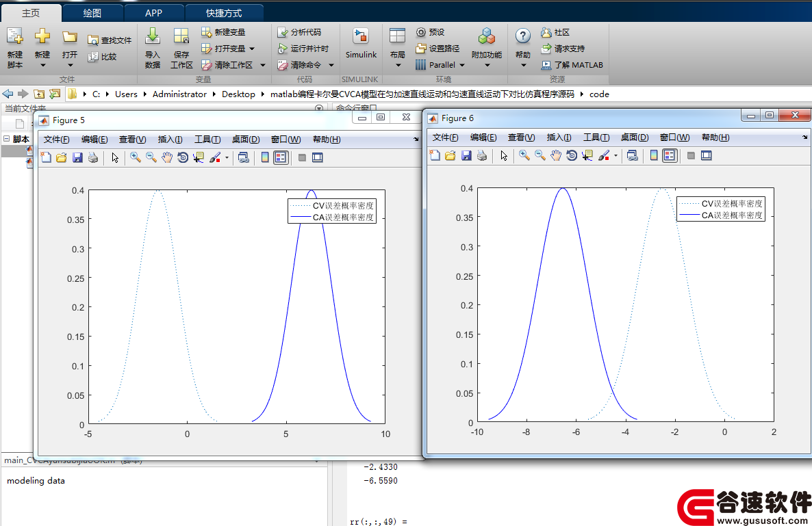Toggle Insert Colorbar in Figure 5 toolbar
Viewport: 812px width, 526px height.
tap(265, 158)
